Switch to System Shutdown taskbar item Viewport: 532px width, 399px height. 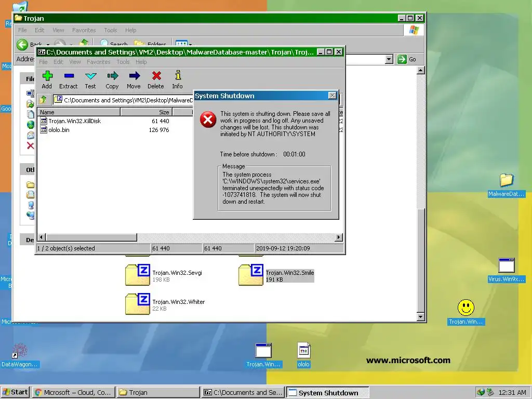(328, 393)
